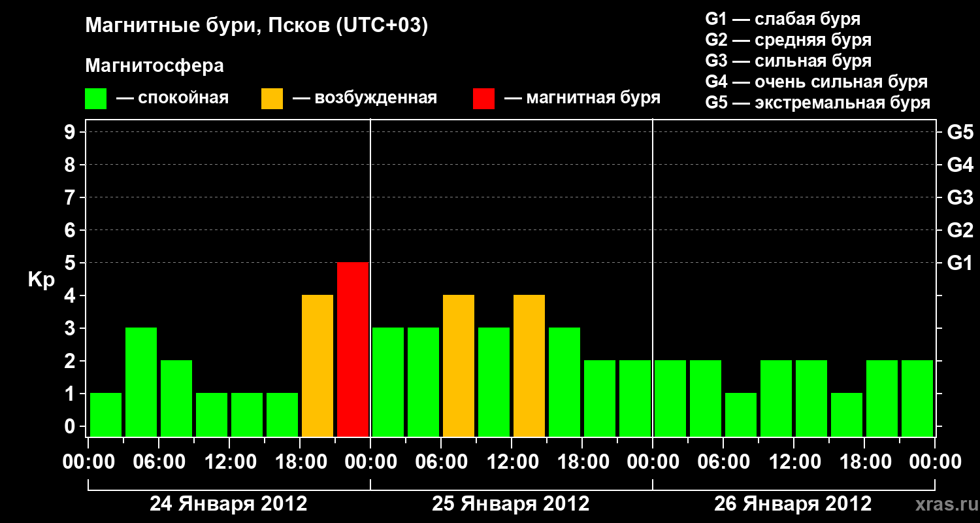Click the 'Магнитосфера' heading

[x=155, y=66]
